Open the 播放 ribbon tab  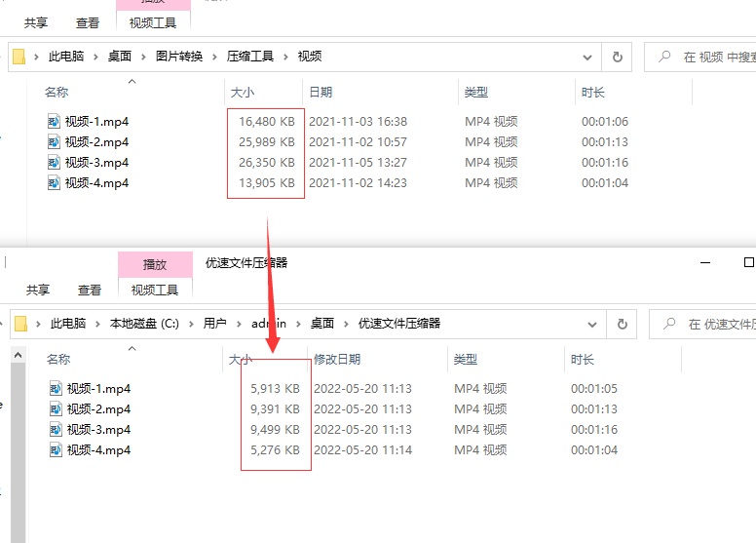154,264
